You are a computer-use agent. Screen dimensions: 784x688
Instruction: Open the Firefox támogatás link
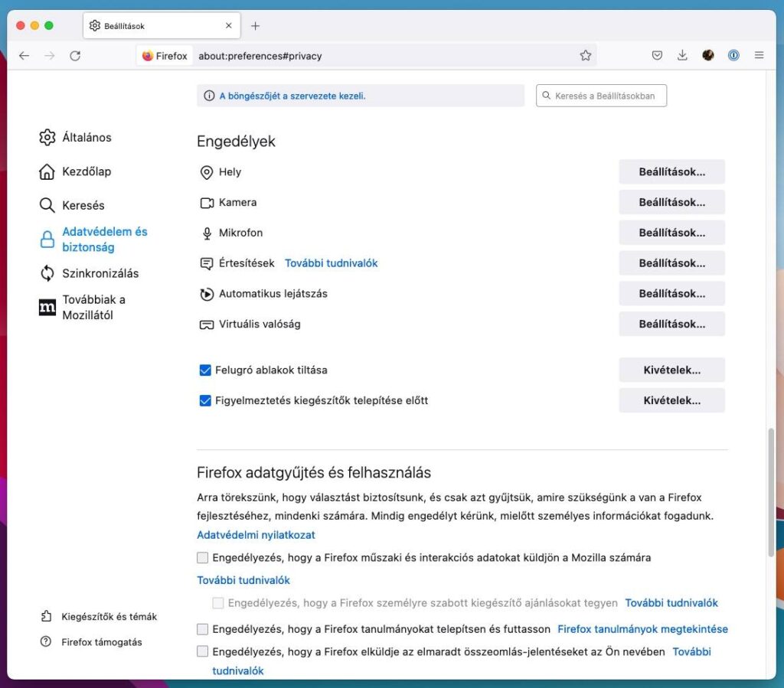(x=102, y=642)
